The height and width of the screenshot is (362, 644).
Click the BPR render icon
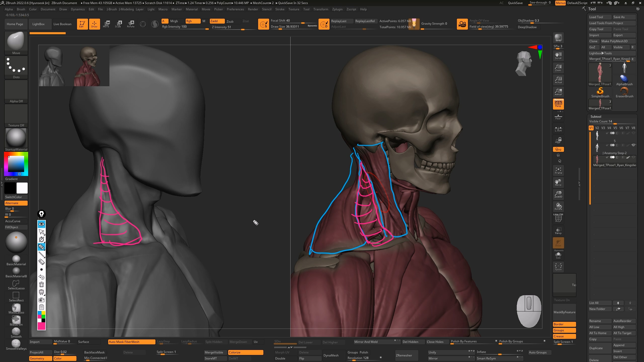click(558, 38)
